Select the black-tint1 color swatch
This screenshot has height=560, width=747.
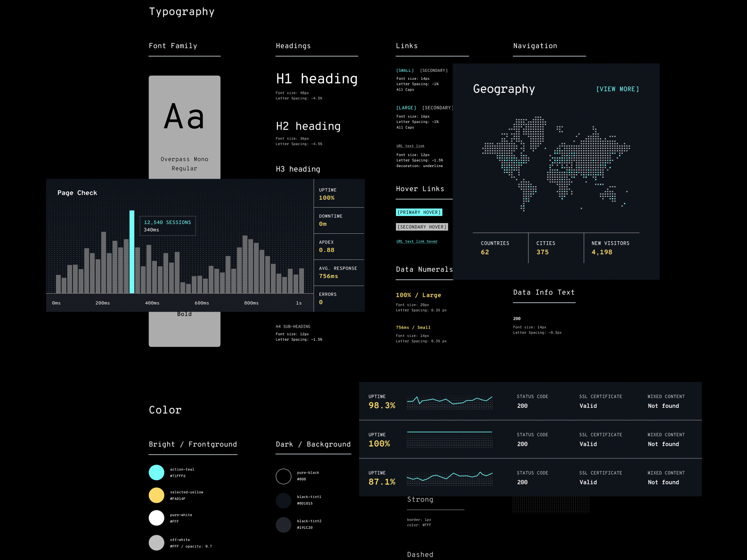pos(283,500)
